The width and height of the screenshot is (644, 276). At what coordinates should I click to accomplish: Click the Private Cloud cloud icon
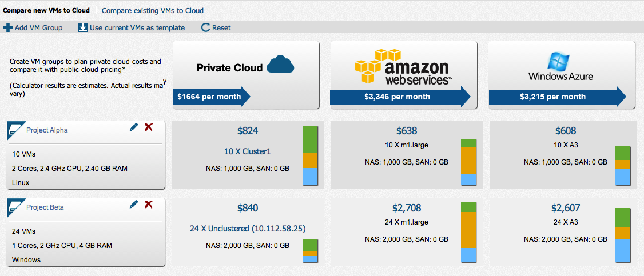coord(280,64)
